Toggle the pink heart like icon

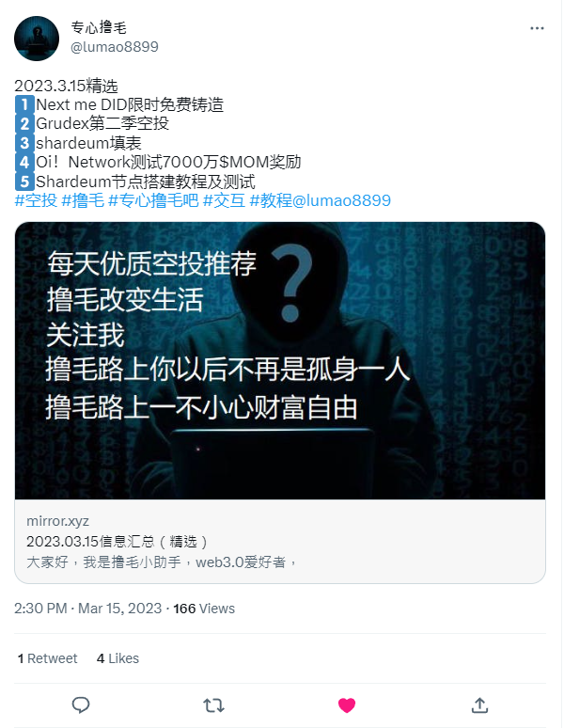(x=347, y=705)
